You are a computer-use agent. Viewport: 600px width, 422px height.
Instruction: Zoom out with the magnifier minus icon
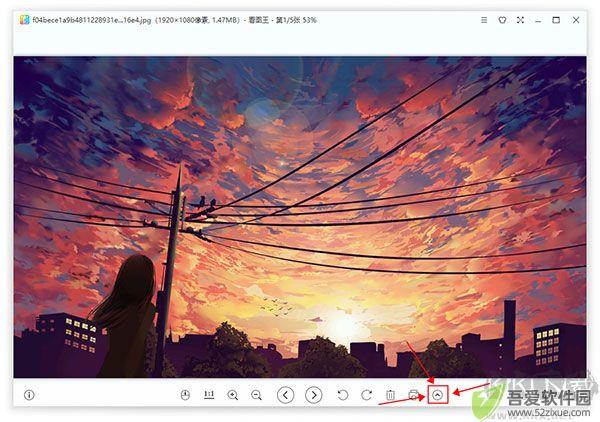point(256,395)
